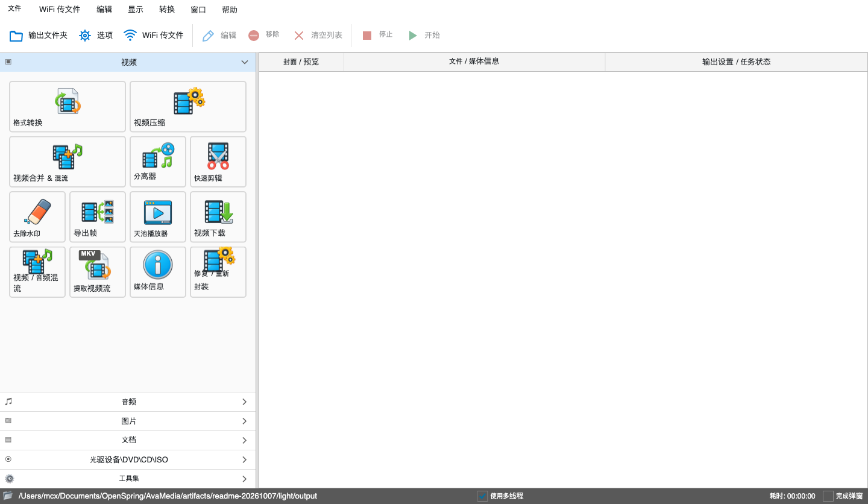Open the 显示 display menu
Viewport: 868px width, 504px height.
point(136,10)
